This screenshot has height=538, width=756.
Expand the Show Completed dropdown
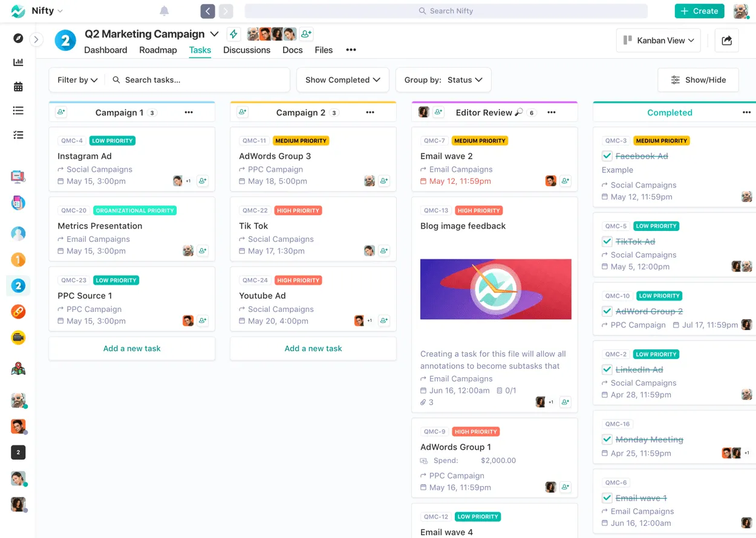click(x=342, y=80)
